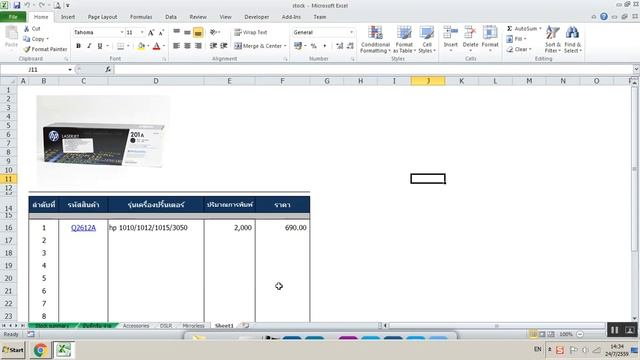Toggle align text right
This screenshot has width=640, height=360.
pos(198,46)
